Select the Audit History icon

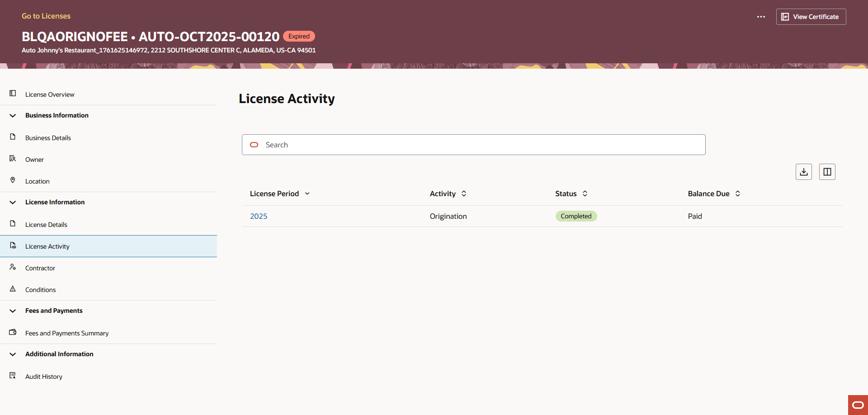12,376
